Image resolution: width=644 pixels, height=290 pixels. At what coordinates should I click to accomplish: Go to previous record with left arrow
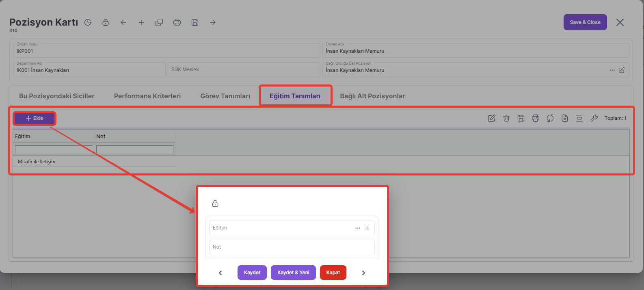point(123,22)
